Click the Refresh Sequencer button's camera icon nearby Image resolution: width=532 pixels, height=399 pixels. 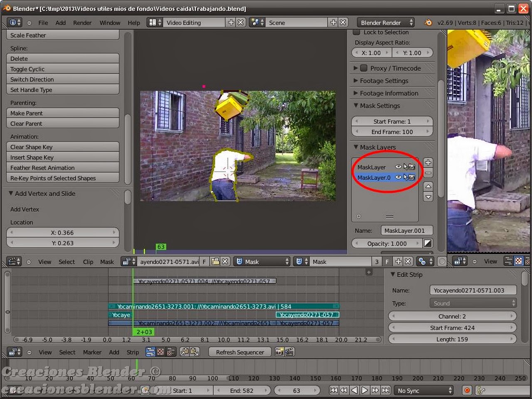pos(278,352)
